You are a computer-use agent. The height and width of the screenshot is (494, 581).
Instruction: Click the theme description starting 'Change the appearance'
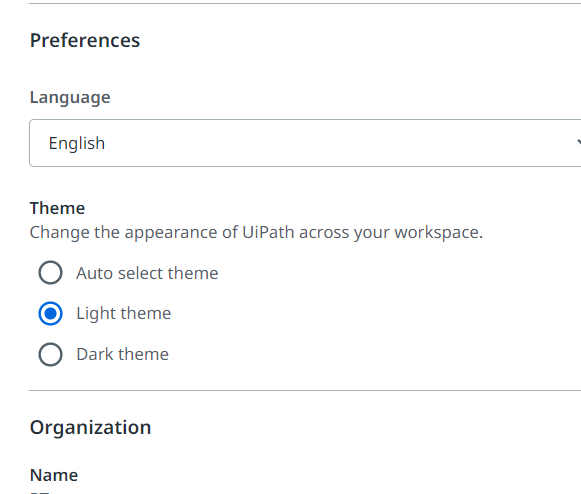[256, 233]
